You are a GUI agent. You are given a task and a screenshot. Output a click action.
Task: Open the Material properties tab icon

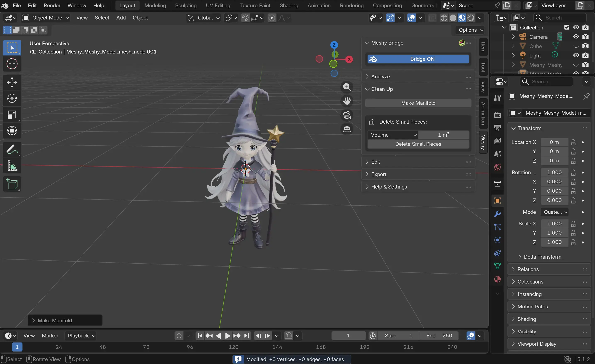point(497,279)
